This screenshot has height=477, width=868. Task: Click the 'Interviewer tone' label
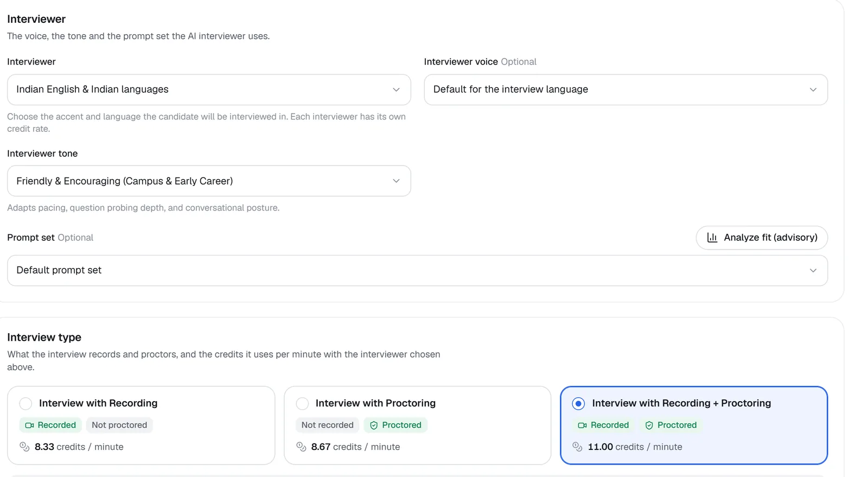coord(42,154)
